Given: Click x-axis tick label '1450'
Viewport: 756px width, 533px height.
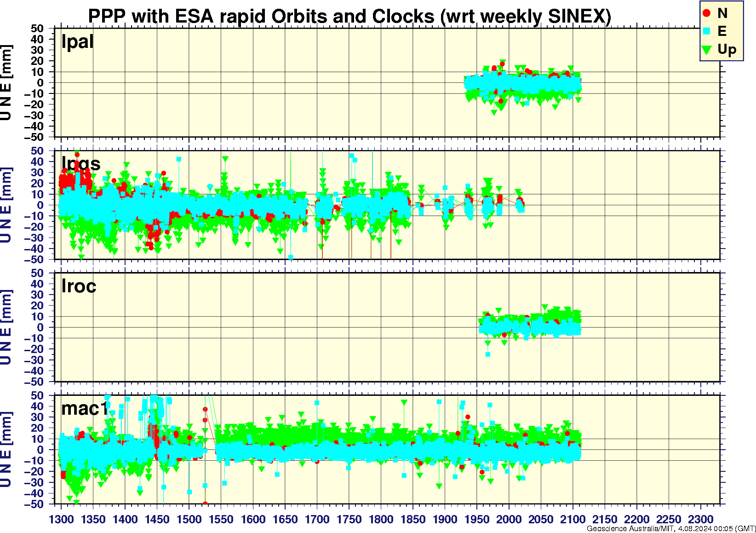Looking at the screenshot, I should [157, 520].
